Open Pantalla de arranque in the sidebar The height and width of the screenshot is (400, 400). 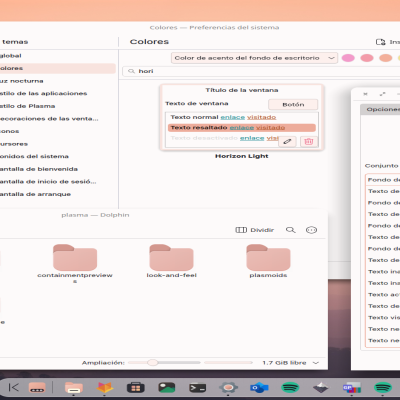pyautogui.click(x=57, y=194)
